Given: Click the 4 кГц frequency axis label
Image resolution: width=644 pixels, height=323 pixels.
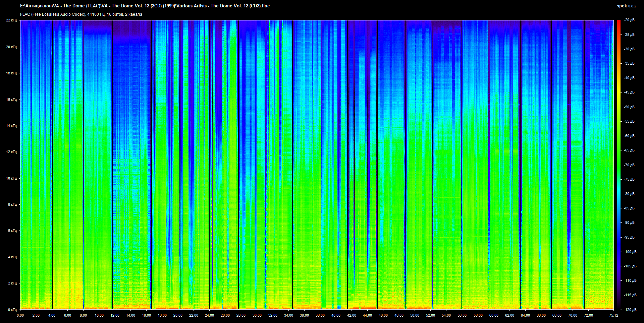Looking at the screenshot, I should 12,257.
